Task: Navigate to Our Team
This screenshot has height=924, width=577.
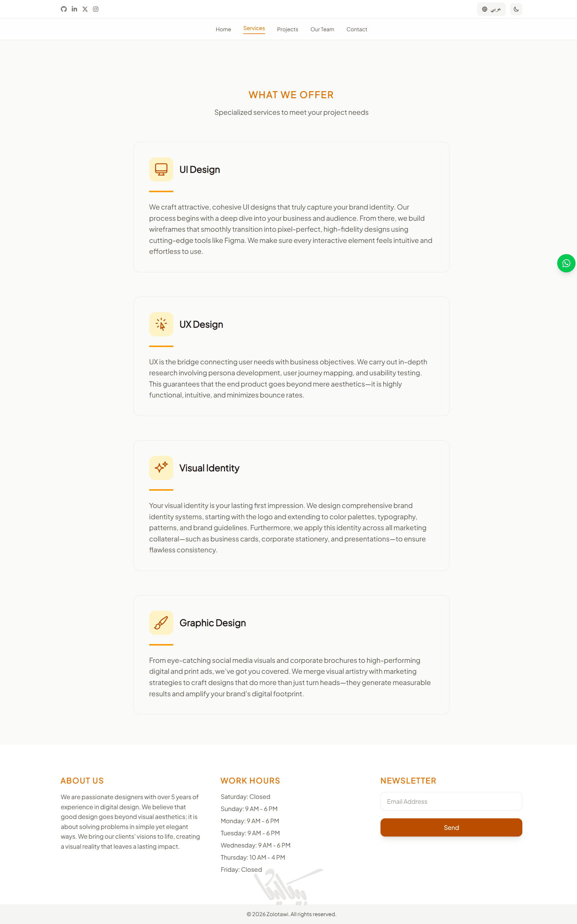Action: tap(322, 29)
